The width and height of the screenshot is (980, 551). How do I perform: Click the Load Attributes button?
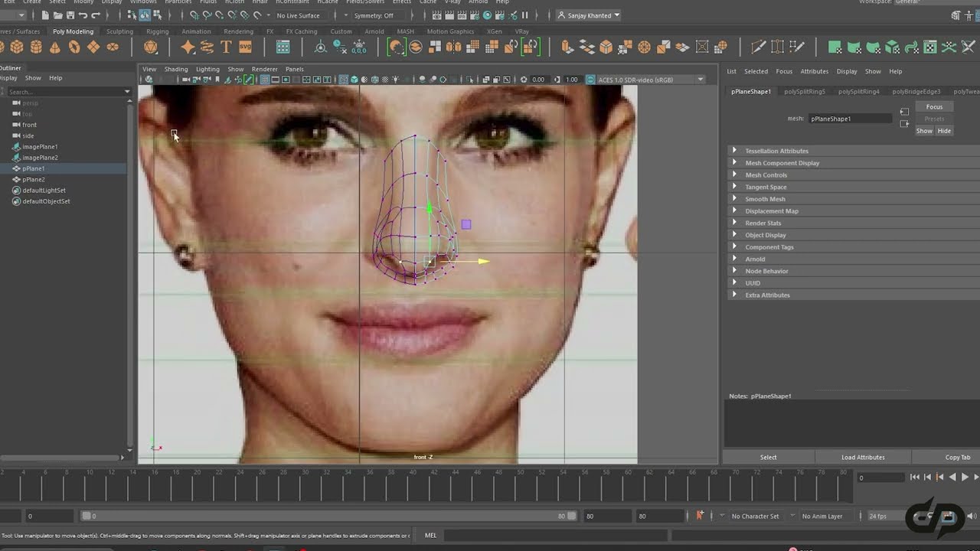click(x=863, y=457)
